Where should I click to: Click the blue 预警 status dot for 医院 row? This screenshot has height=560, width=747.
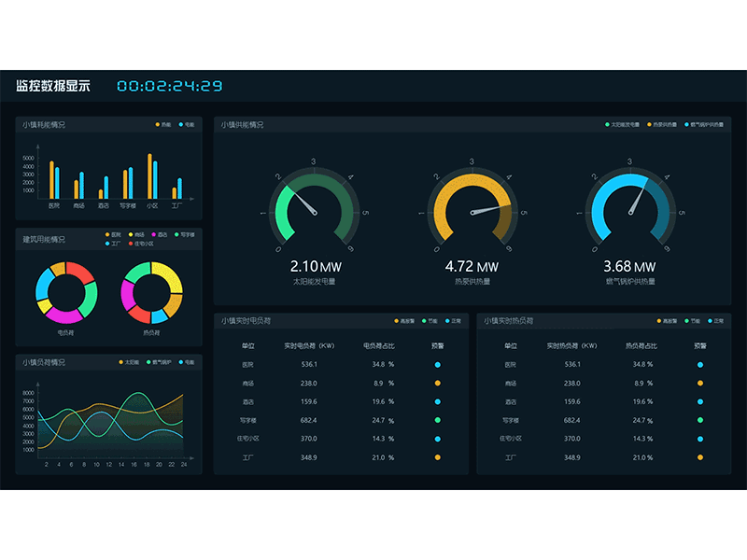click(437, 364)
